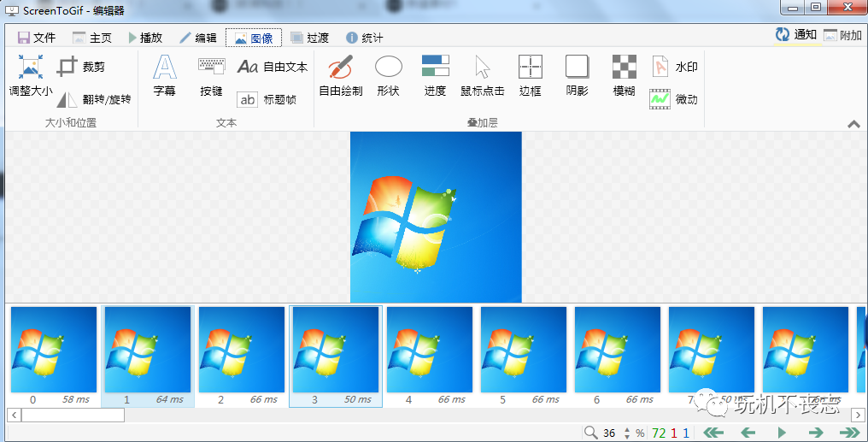Screen dimensions: 868x442
Task: Click the zoom magnifier icon
Action: click(x=590, y=433)
